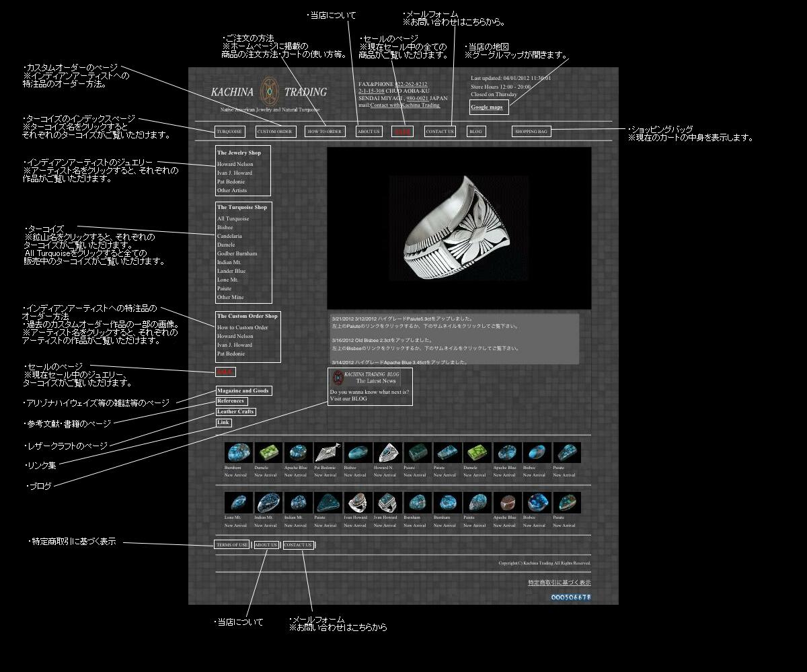The height and width of the screenshot is (672, 807).
Task: Click the 022-262-8212 phone number link
Action: (411, 85)
